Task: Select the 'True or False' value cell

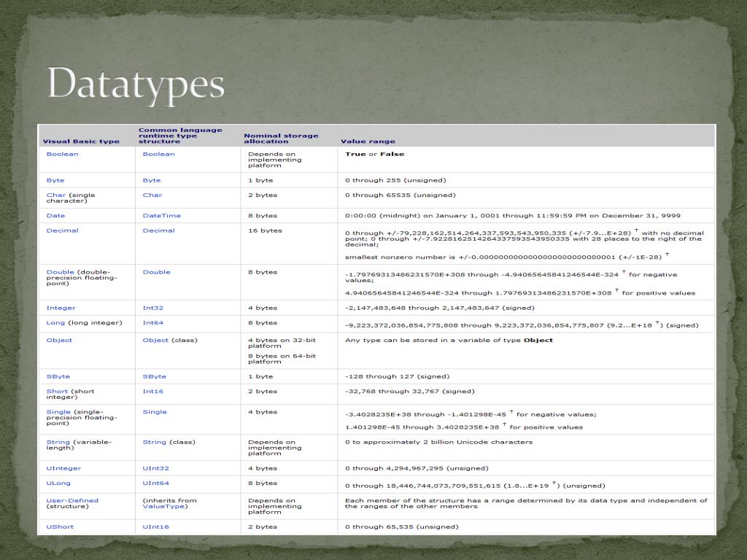Action: (374, 155)
